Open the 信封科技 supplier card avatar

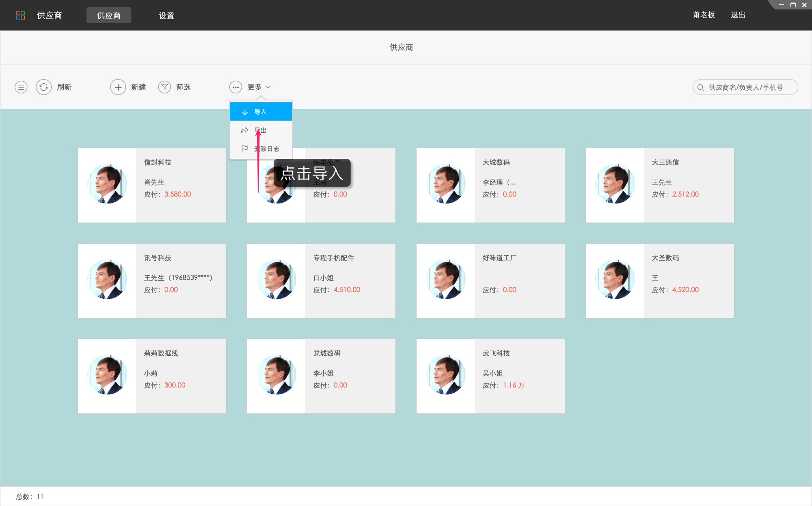click(107, 185)
